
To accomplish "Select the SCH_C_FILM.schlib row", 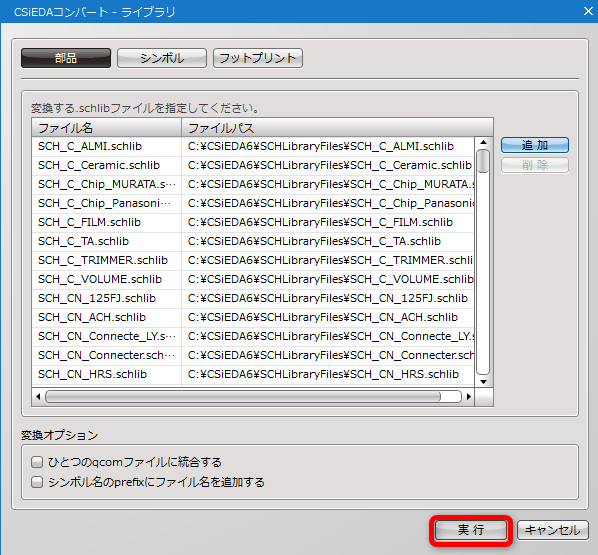I will point(253,222).
